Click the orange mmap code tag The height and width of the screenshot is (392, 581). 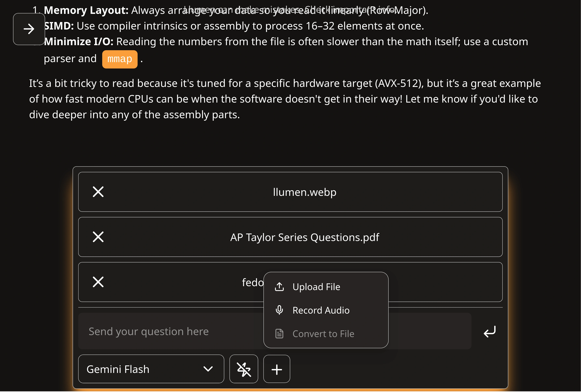click(120, 59)
